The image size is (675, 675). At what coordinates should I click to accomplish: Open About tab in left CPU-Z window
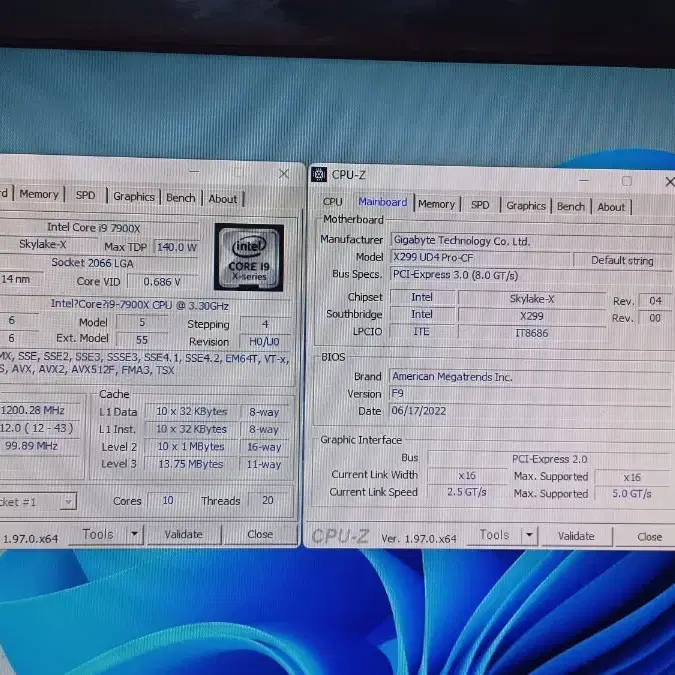(x=223, y=199)
